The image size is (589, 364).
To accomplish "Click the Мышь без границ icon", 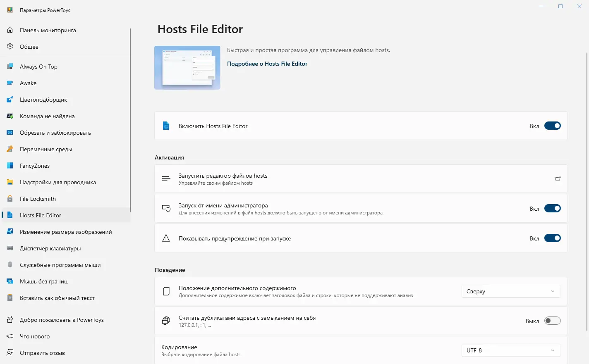I will 10,281.
